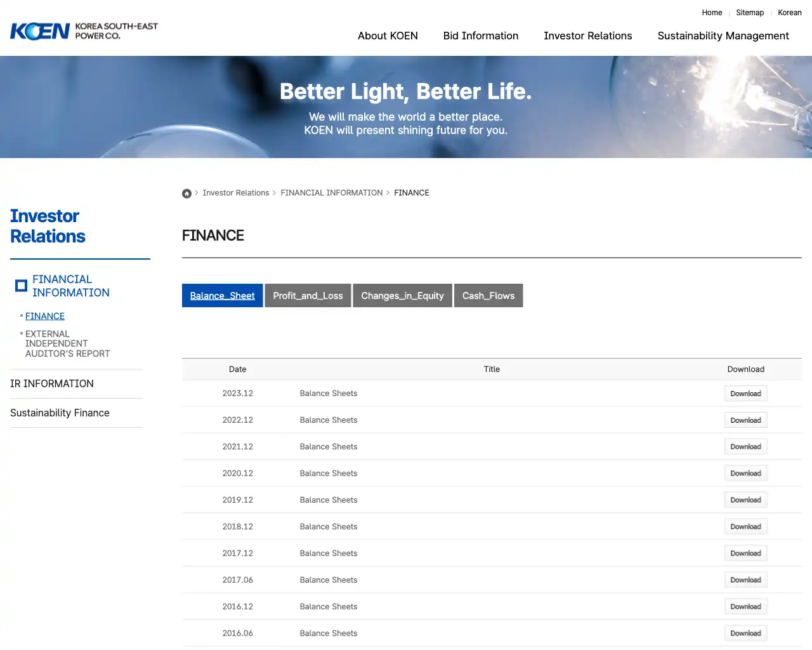812x650 pixels.
Task: Download the 2023.12 Balance Sheets file
Action: coord(745,393)
